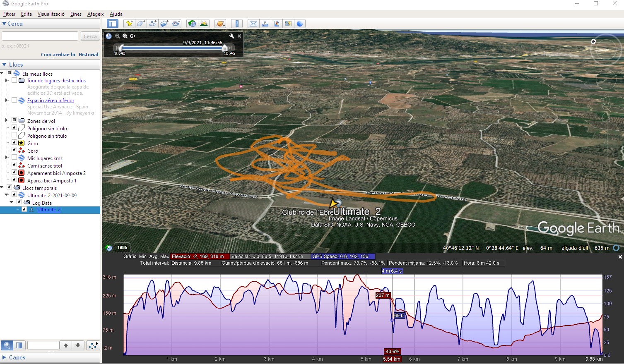
Task: Click the right time slider handle
Action: click(x=225, y=48)
